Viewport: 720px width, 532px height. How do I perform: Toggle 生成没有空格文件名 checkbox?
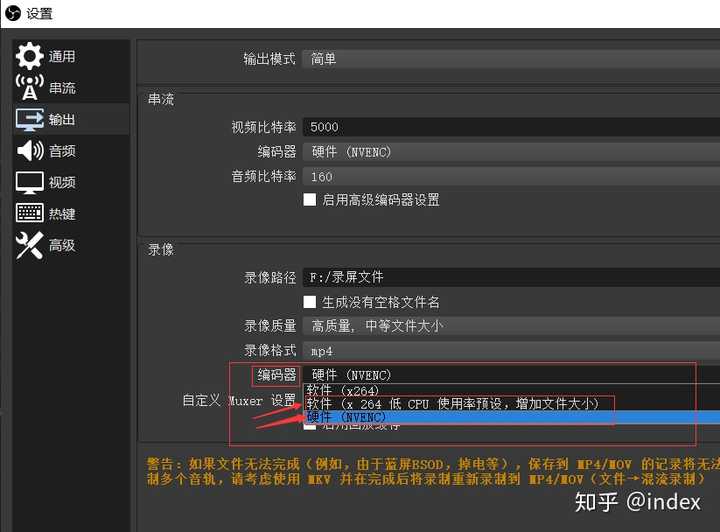tap(310, 302)
